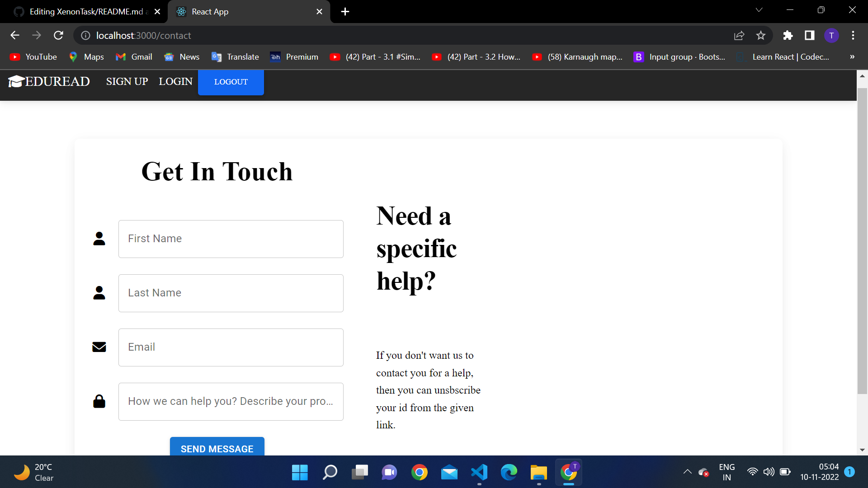The image size is (868, 488).
Task: Click the share page icon in address bar
Action: tap(739, 35)
